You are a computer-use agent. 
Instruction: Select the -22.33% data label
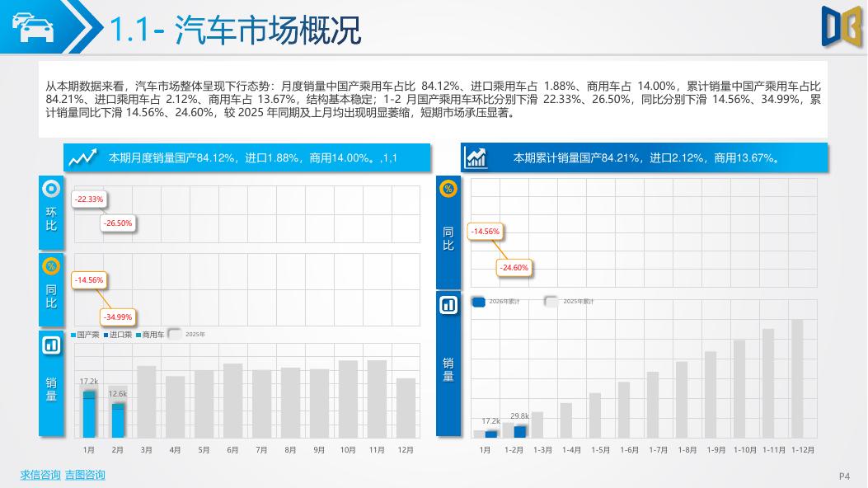pos(89,199)
